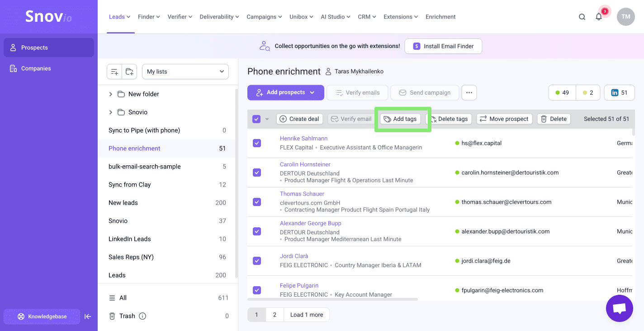
Task: Open the live chat bubble
Action: coord(619,308)
